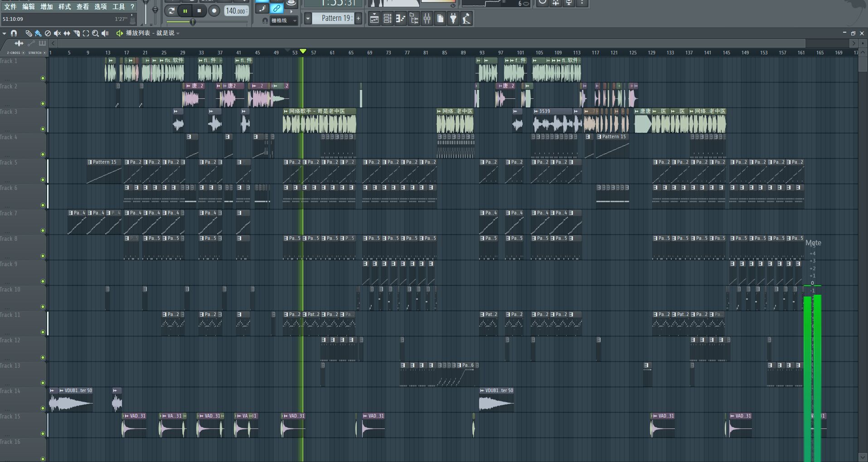Screen dimensions: 868x462
Task: Click the left arrow of horizontal scrollbar
Action: pyautogui.click(x=53, y=43)
